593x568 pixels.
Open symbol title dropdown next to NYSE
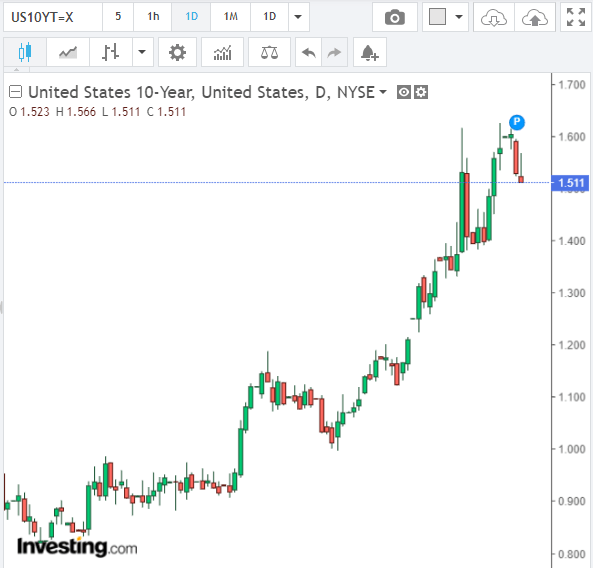coord(383,92)
